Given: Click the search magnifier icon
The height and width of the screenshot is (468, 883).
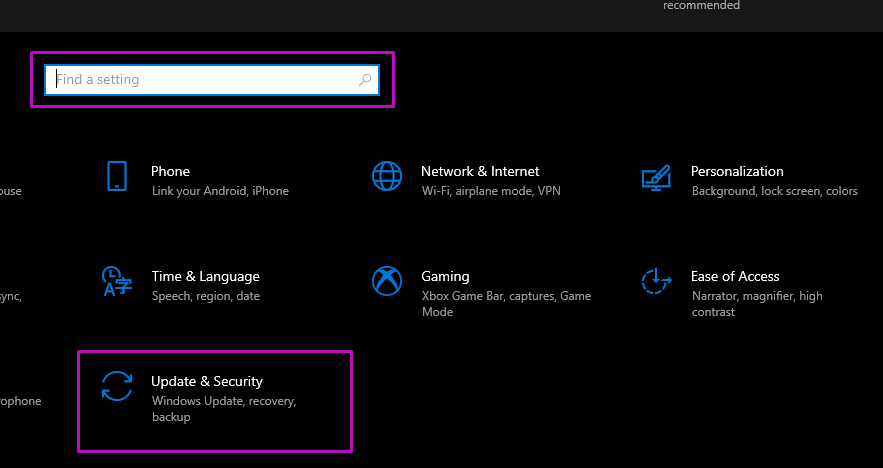Looking at the screenshot, I should click(365, 79).
